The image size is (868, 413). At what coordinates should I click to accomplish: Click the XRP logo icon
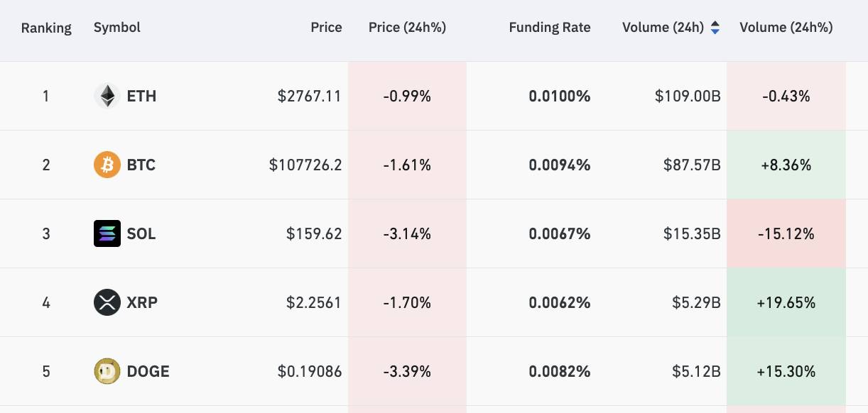pos(107,302)
